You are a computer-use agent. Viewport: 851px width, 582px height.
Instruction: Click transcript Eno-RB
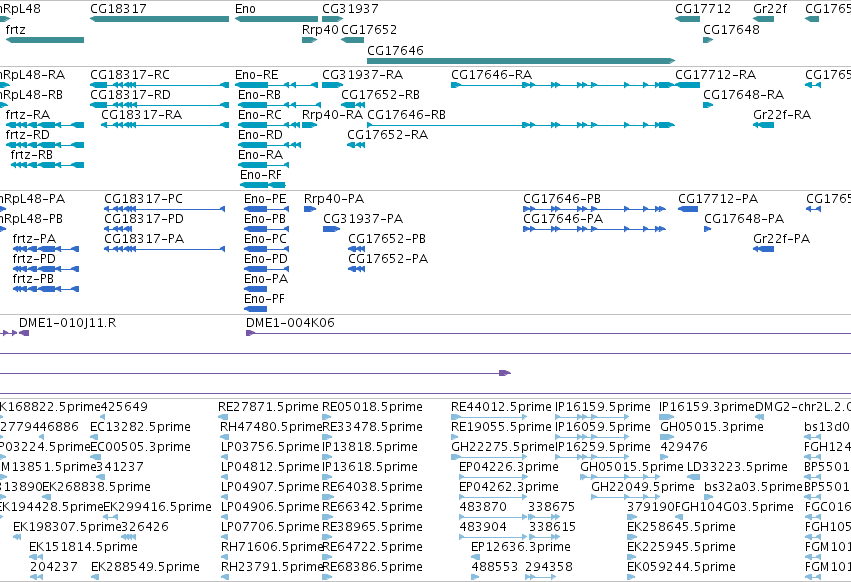[x=280, y=105]
